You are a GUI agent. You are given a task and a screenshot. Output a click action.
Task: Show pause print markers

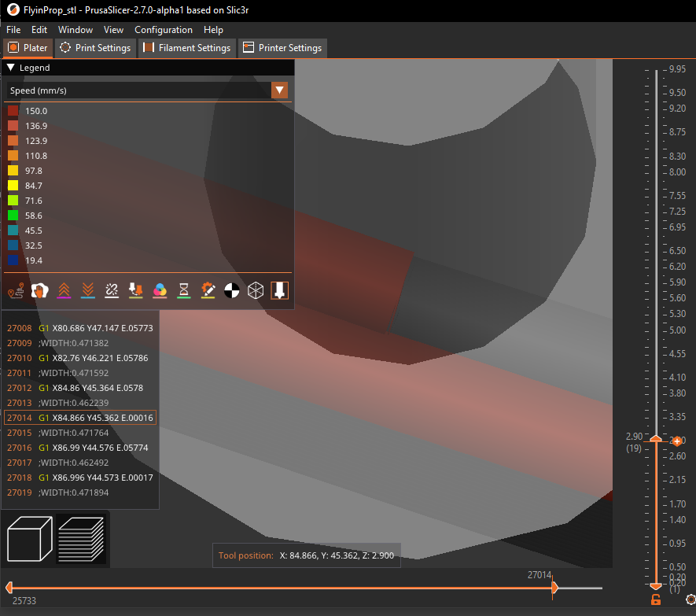183,290
